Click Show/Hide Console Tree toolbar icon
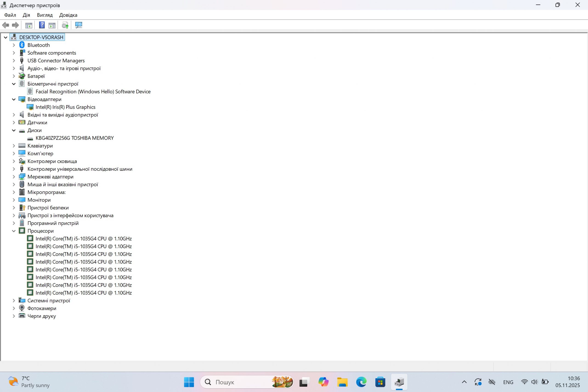The width and height of the screenshot is (588, 392). coord(29,25)
